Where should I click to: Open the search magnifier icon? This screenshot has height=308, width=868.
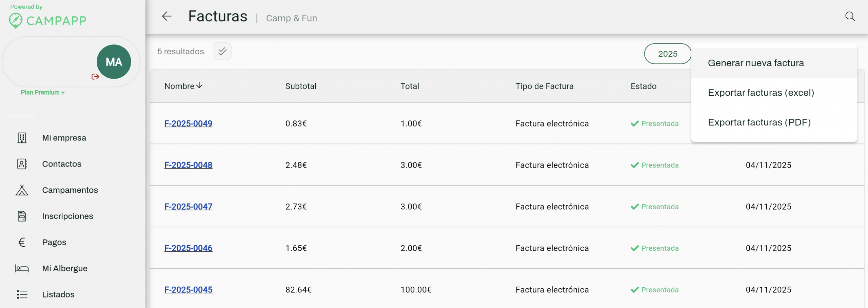click(x=850, y=16)
